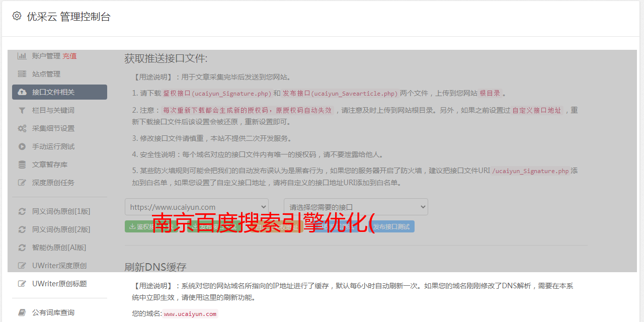The height and width of the screenshot is (322, 644).
Task: Click the /ucaiyun_Signature.php URI text
Action: (530, 171)
